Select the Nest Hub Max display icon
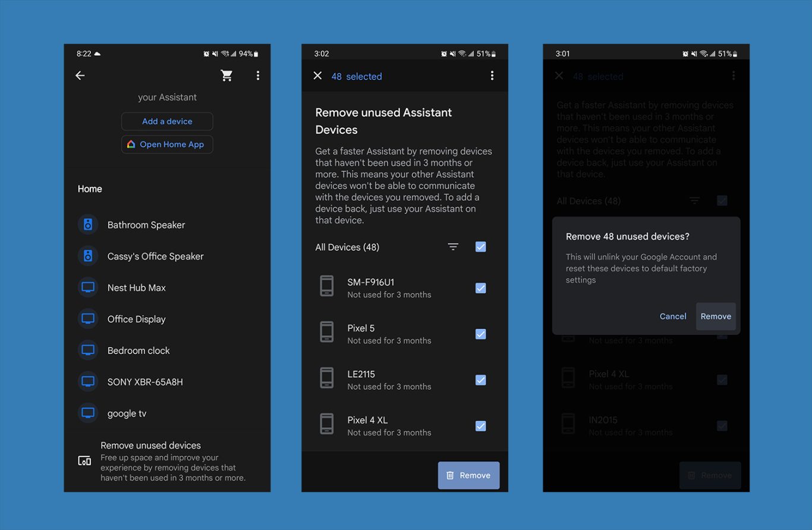Viewport: 812px width, 530px height. (x=88, y=288)
